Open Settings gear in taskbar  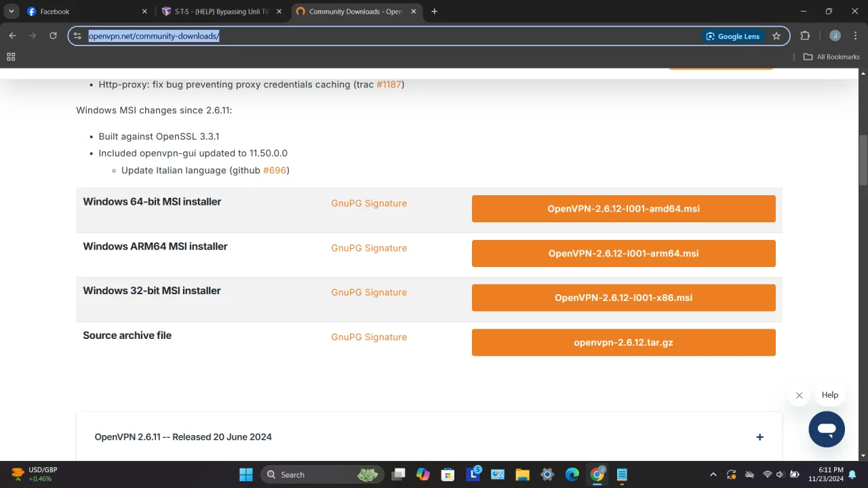tap(547, 474)
